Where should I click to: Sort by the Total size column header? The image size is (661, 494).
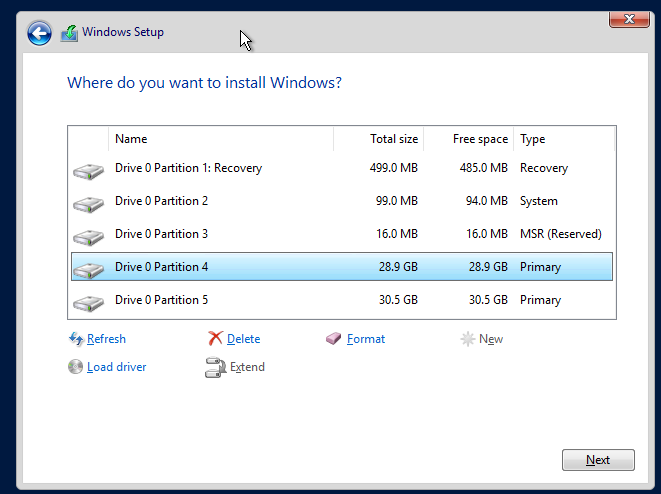click(379, 139)
